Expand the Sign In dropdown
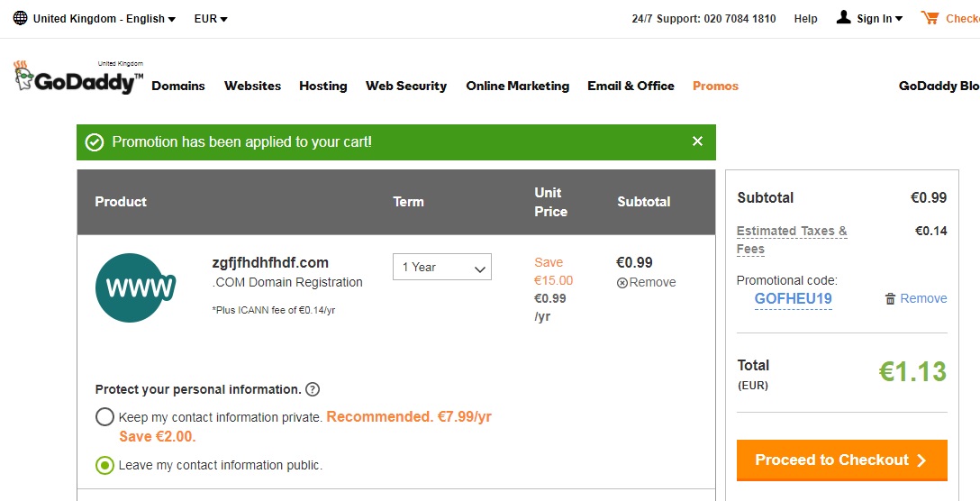Screen dimensions: 980x501 pyautogui.click(x=880, y=19)
